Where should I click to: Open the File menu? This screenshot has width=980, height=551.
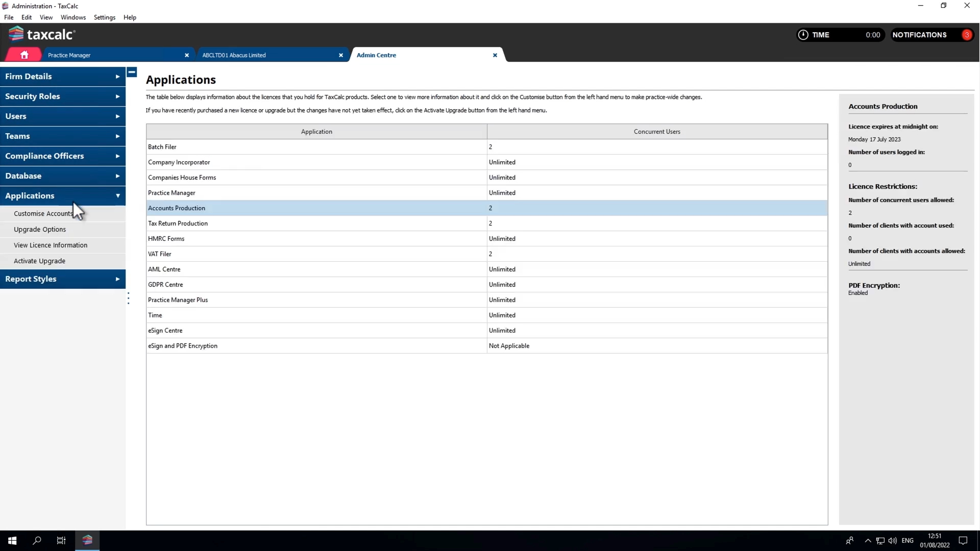click(x=9, y=17)
